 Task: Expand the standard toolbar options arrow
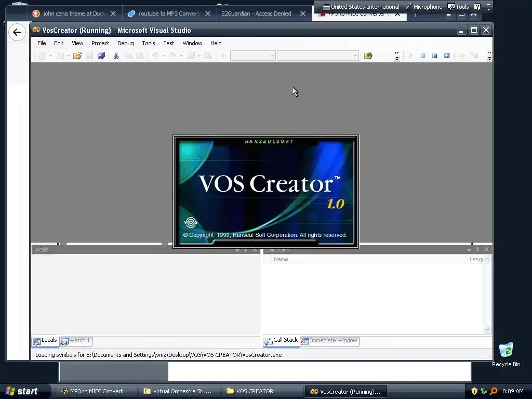(x=397, y=56)
